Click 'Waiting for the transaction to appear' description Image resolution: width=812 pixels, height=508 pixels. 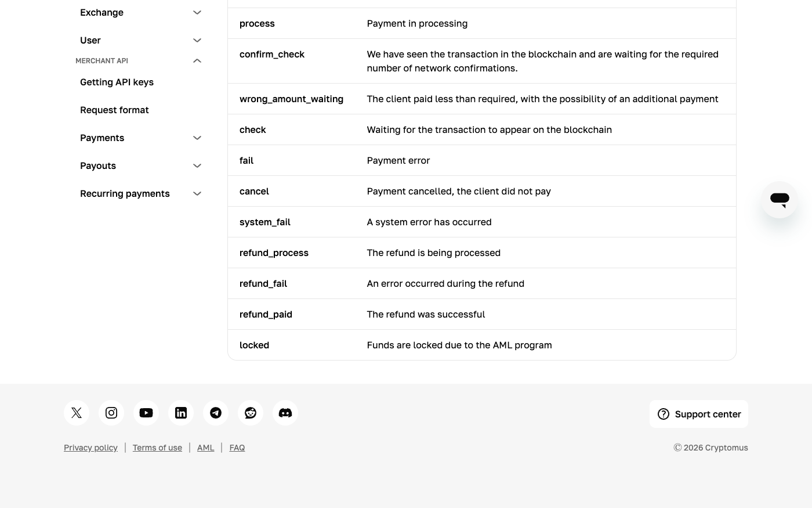coord(490,129)
